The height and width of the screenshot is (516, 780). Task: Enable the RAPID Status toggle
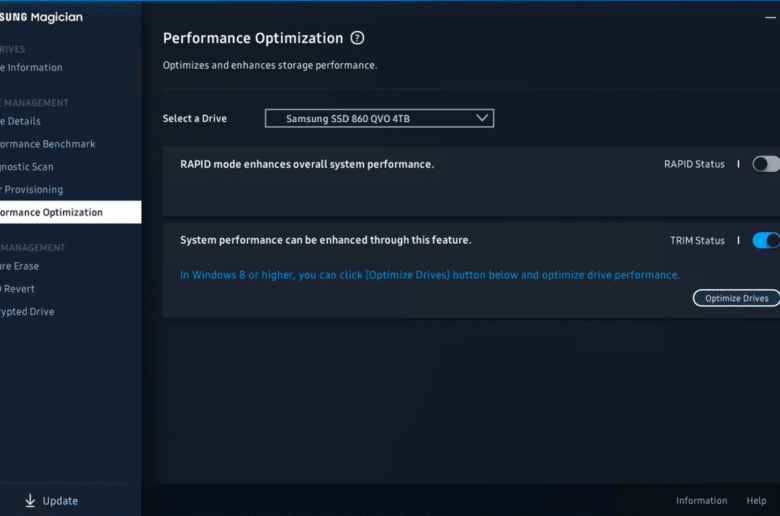tap(766, 164)
